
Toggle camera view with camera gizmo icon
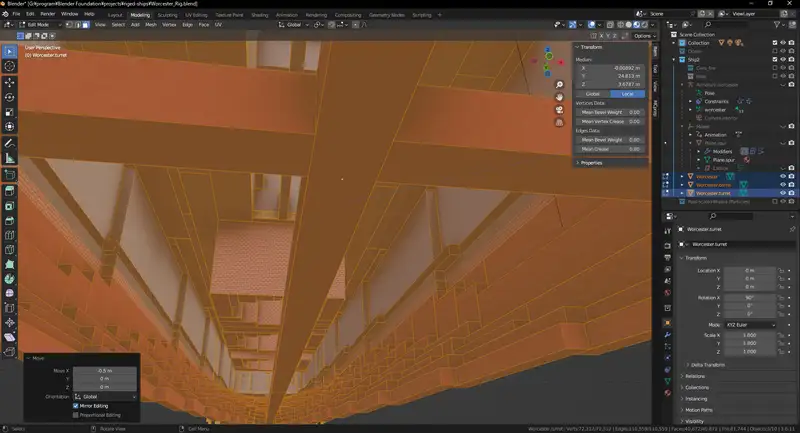(x=559, y=110)
